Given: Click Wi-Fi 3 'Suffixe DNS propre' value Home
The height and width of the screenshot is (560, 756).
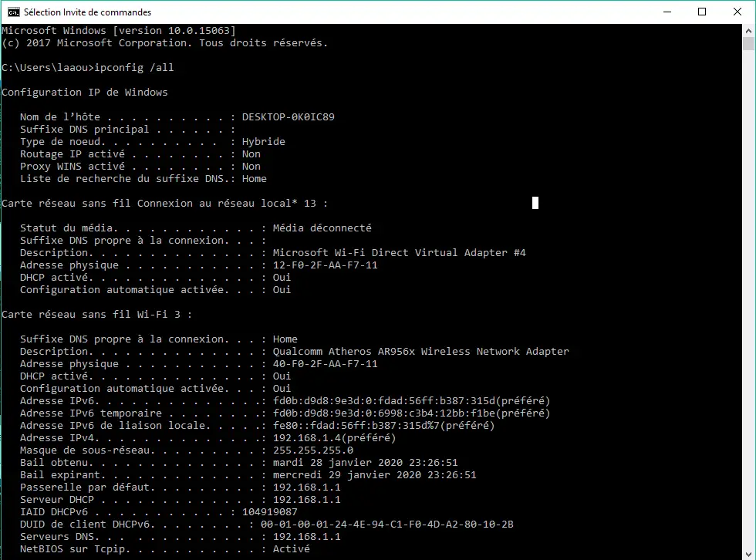Looking at the screenshot, I should click(285, 339).
